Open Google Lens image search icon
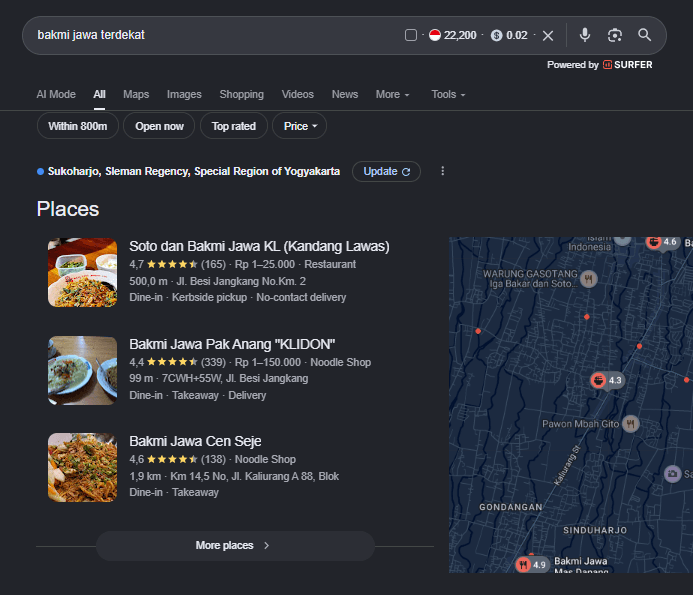This screenshot has width=693, height=595. pos(614,35)
